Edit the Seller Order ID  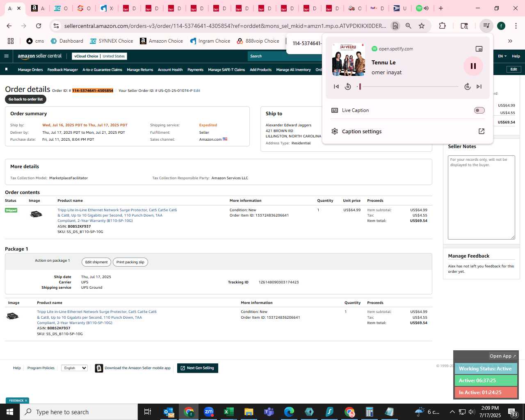(197, 91)
